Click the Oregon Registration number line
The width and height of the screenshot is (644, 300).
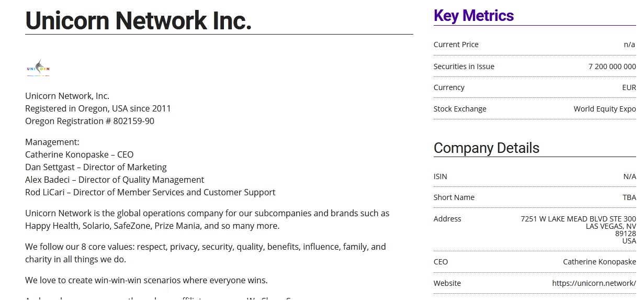click(x=89, y=121)
